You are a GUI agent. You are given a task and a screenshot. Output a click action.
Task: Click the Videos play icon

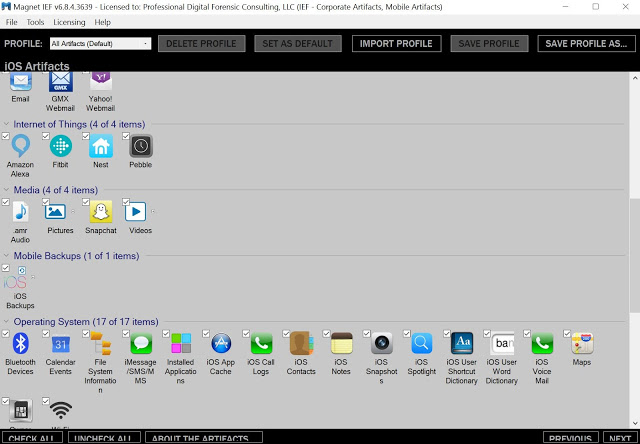tap(136, 211)
